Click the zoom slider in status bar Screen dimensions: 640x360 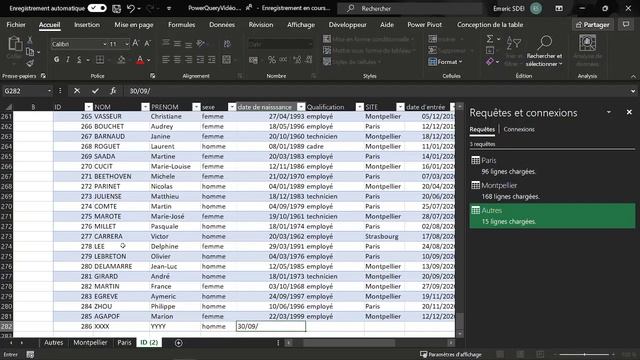click(x=584, y=354)
